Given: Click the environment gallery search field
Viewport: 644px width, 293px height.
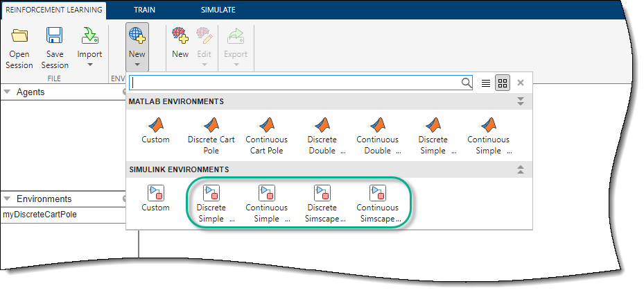Looking at the screenshot, I should tap(295, 83).
